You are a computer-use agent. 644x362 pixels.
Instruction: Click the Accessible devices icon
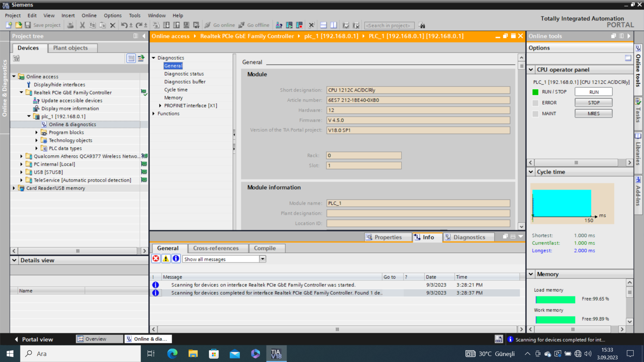point(279,25)
